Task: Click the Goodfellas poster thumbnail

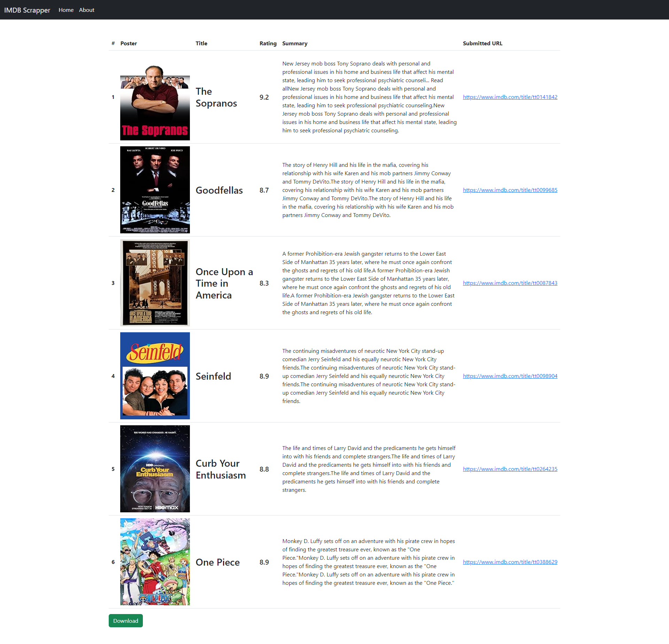Action: pos(155,190)
